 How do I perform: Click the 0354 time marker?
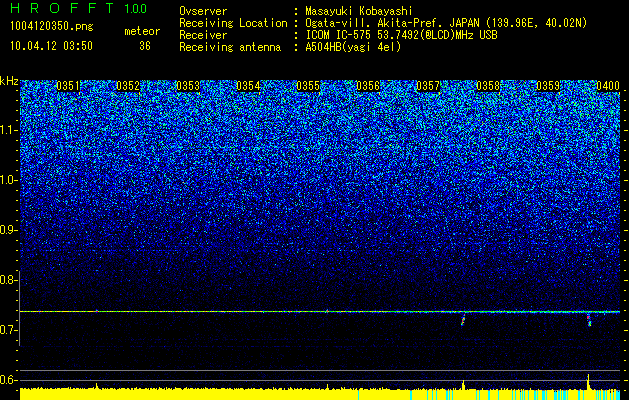click(x=248, y=86)
